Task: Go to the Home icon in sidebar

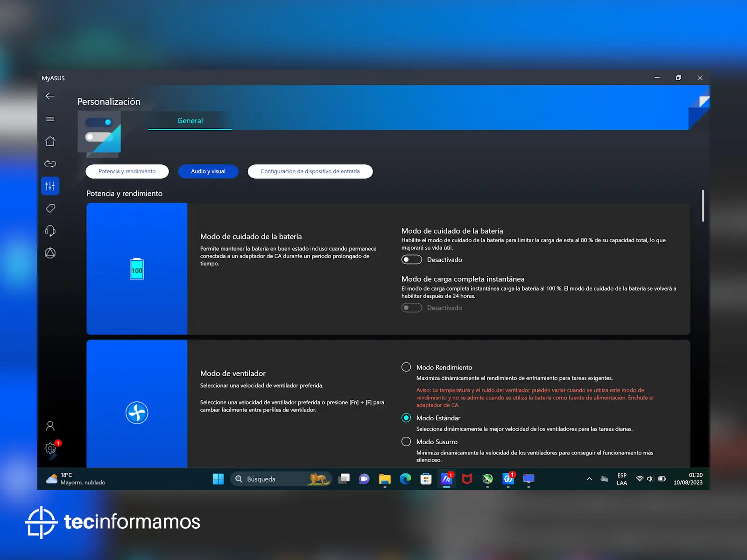Action: point(50,141)
